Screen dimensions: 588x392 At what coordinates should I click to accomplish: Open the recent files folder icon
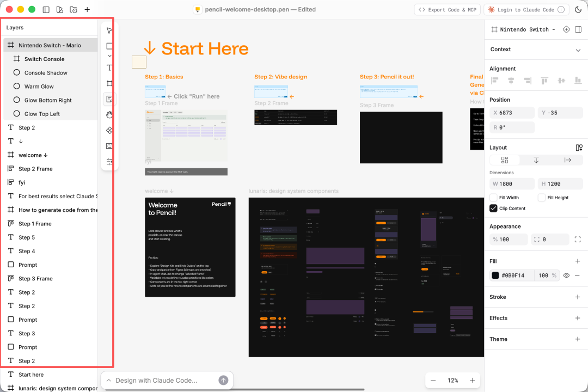click(73, 10)
